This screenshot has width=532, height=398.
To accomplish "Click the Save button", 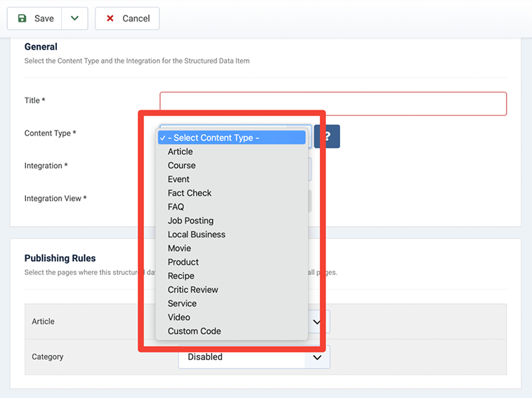I will [x=34, y=18].
